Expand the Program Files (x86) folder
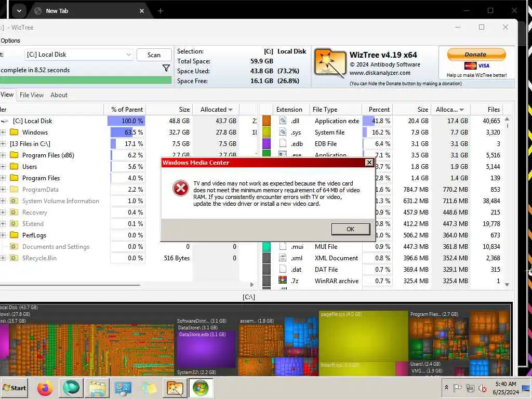The width and height of the screenshot is (532, 399). [x=3, y=155]
